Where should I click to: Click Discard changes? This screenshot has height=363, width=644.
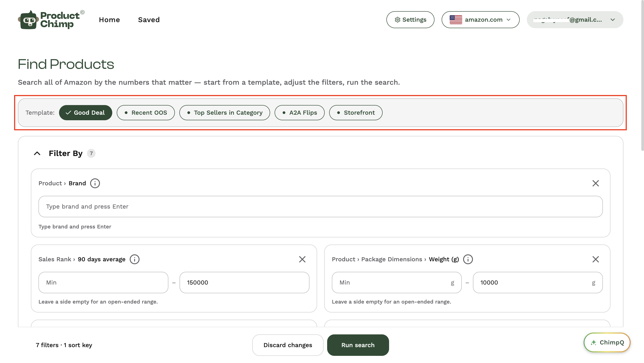[288, 345]
